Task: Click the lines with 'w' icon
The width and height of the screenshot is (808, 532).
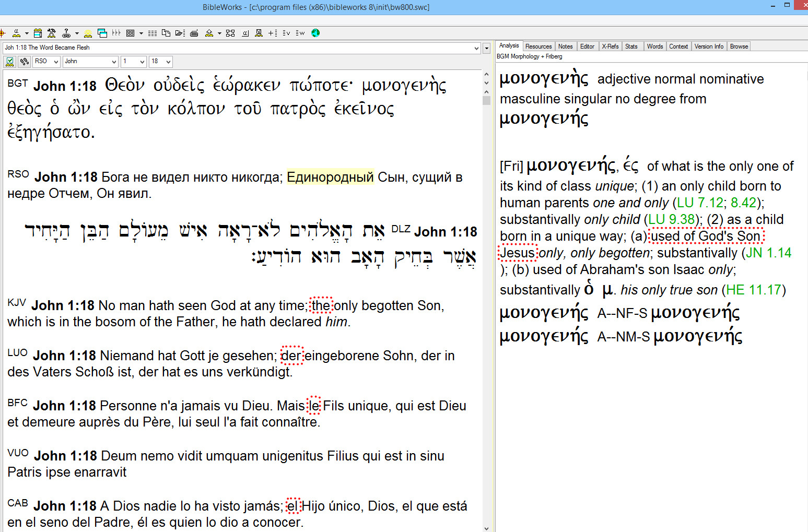Action: 300,33
